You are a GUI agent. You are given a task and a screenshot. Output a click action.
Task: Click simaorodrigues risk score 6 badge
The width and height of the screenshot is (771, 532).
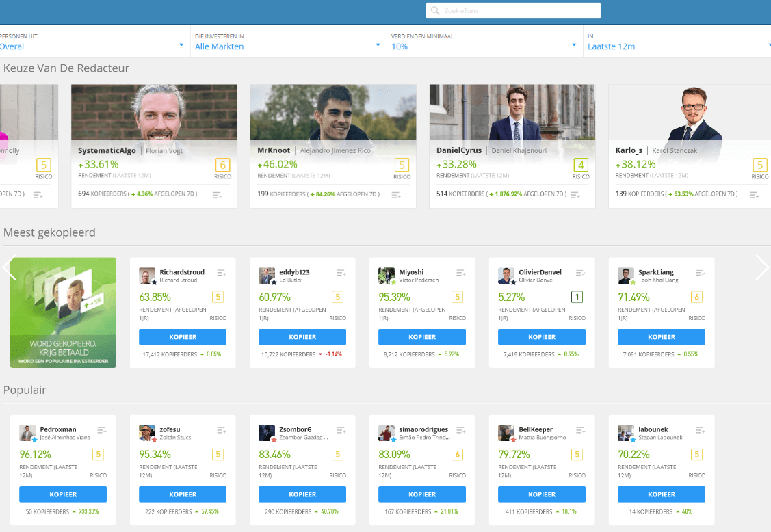457,454
